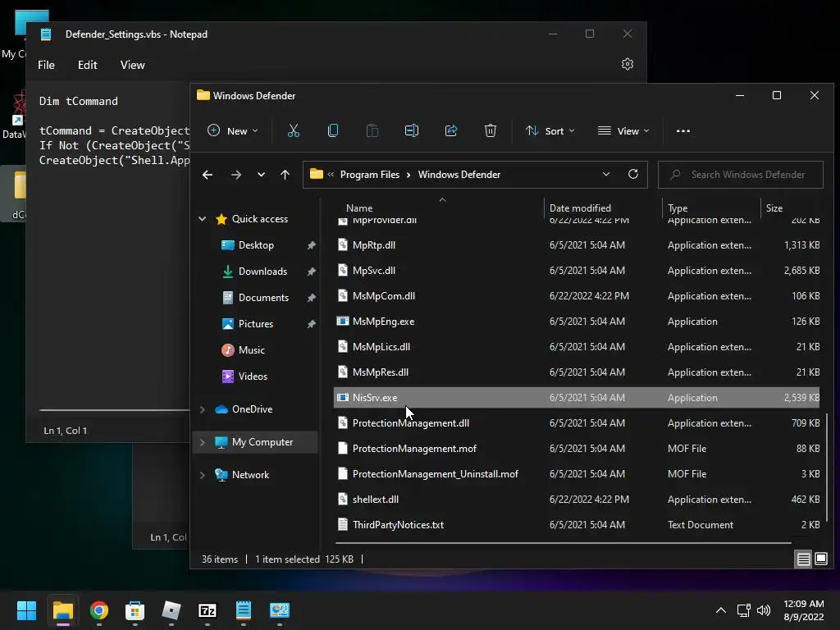The height and width of the screenshot is (630, 840).
Task: Expand the OneDrive tree node
Action: click(203, 409)
